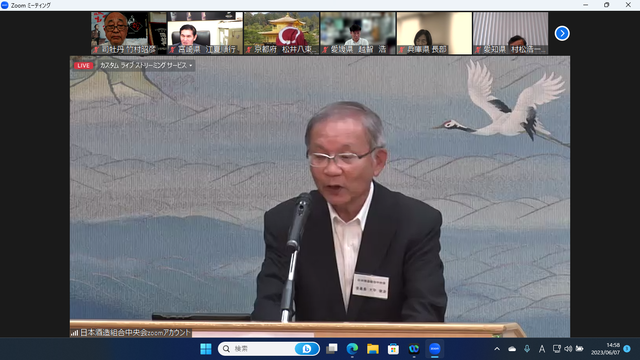
Task: Click the volume speaker tray icon
Action: [568, 349]
